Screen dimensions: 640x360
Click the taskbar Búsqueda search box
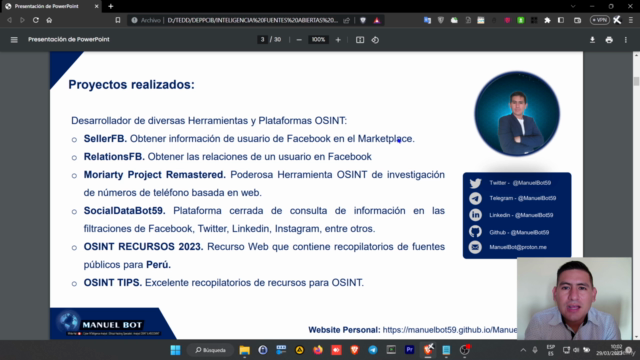pos(210,350)
